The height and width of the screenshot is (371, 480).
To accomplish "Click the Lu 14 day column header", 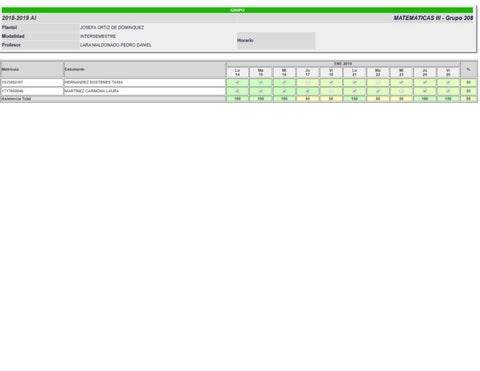I will coord(237,72).
